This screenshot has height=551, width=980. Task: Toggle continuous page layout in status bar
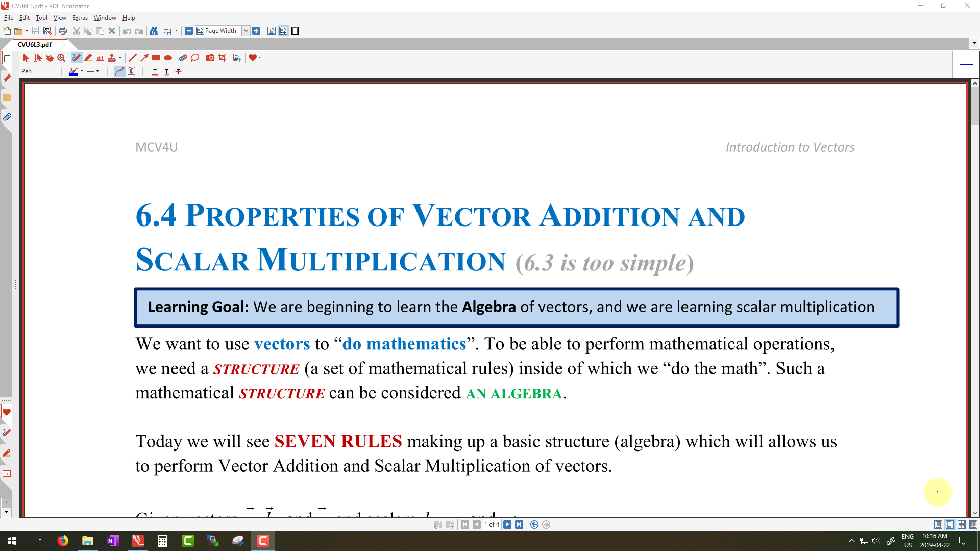click(950, 524)
